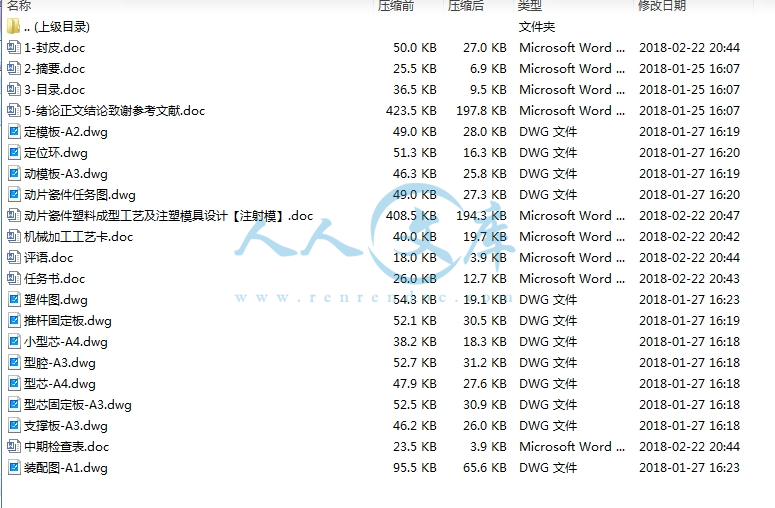Select file 动片瓷件塑料成型工艺及注塑模具设计【注射模】.doc
775x508 pixels.
click(x=169, y=216)
